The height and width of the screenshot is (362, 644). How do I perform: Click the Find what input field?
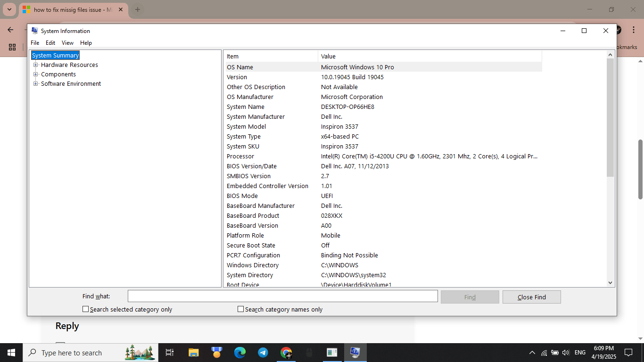[x=283, y=296]
